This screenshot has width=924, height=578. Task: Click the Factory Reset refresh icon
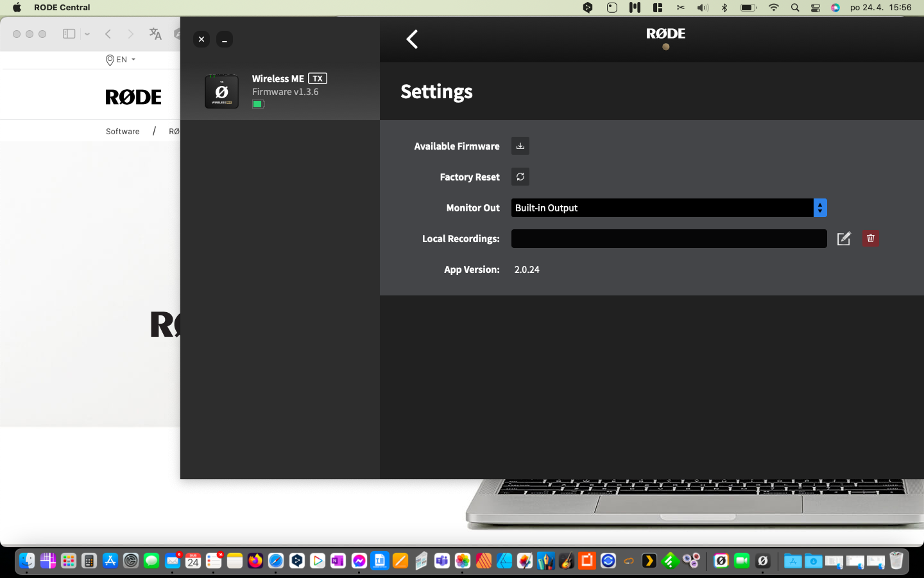520,177
